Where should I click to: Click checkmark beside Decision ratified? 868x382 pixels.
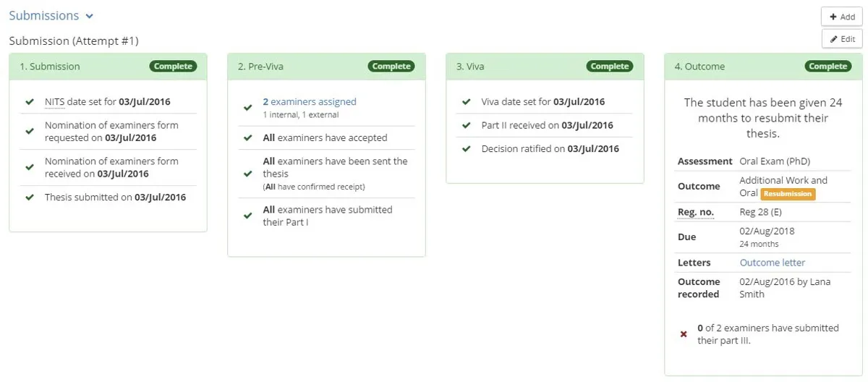[x=467, y=149]
